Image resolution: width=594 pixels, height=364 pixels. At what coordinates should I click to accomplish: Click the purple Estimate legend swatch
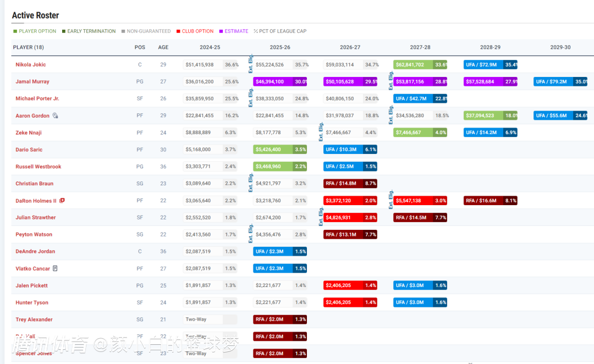(221, 31)
